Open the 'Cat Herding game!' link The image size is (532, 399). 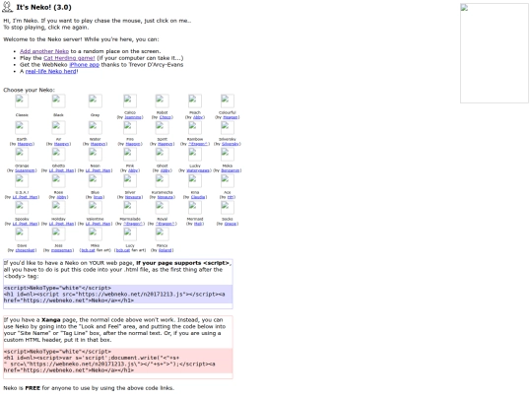[x=69, y=58]
